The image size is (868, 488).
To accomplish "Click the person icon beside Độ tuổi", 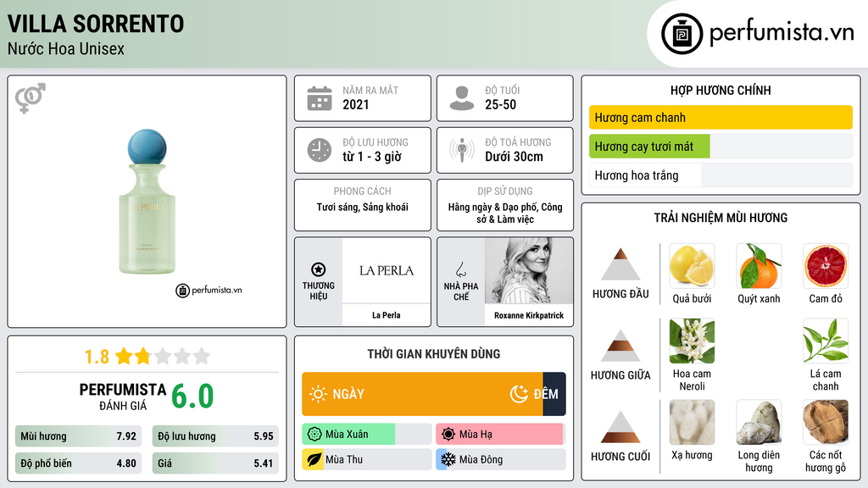I will pos(462,98).
